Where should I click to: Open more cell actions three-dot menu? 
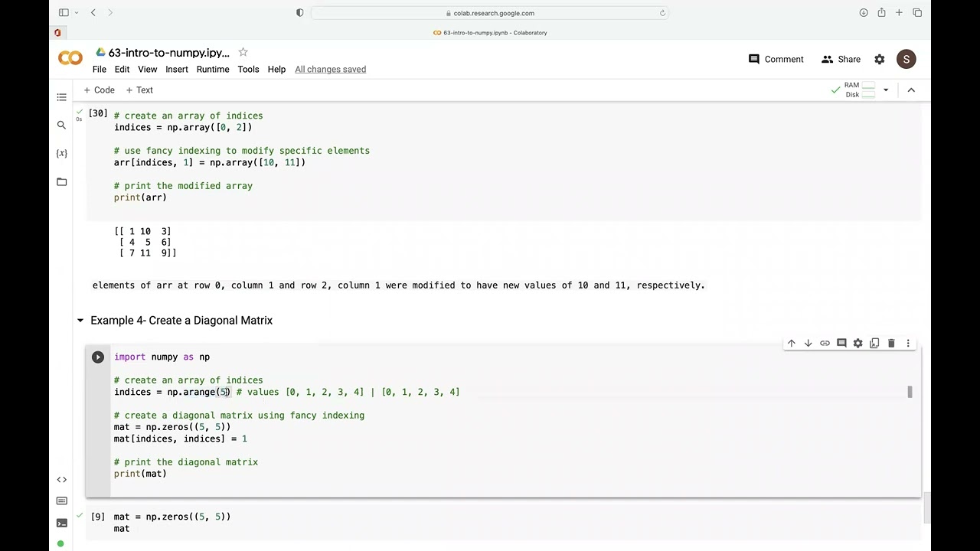tap(908, 344)
